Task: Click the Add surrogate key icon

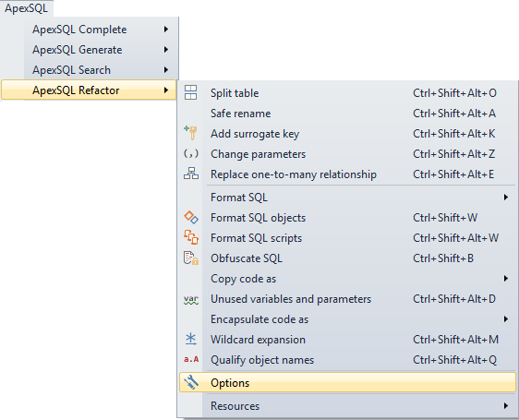Action: 190,133
